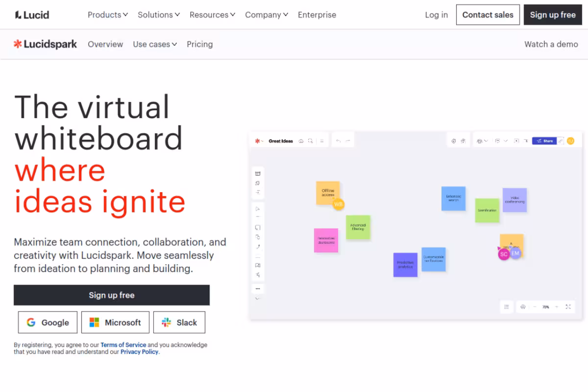This screenshot has height=392, width=588.
Task: Click the undo arrow in whiteboard
Action: pyautogui.click(x=338, y=141)
